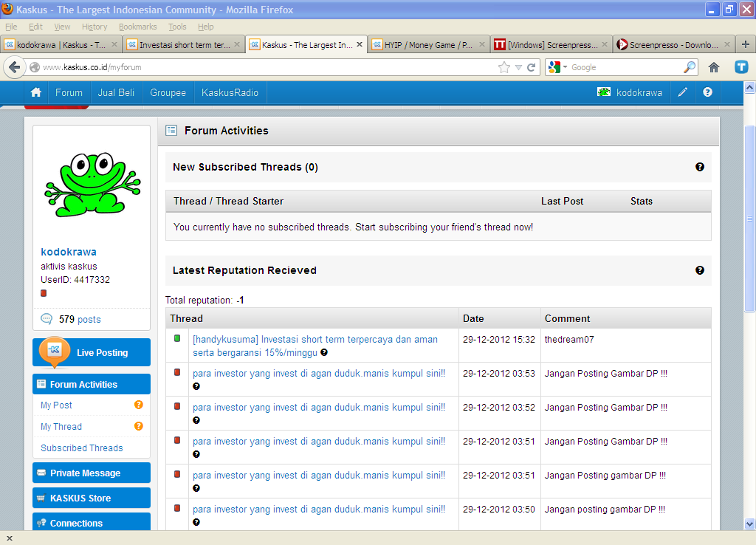Close the status bar add-on bar X

[x=9, y=538]
